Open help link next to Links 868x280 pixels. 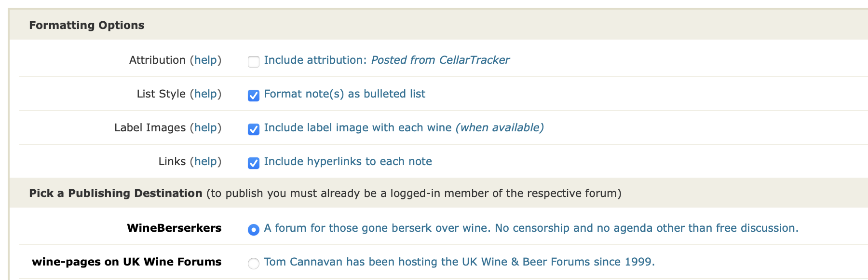(x=205, y=161)
